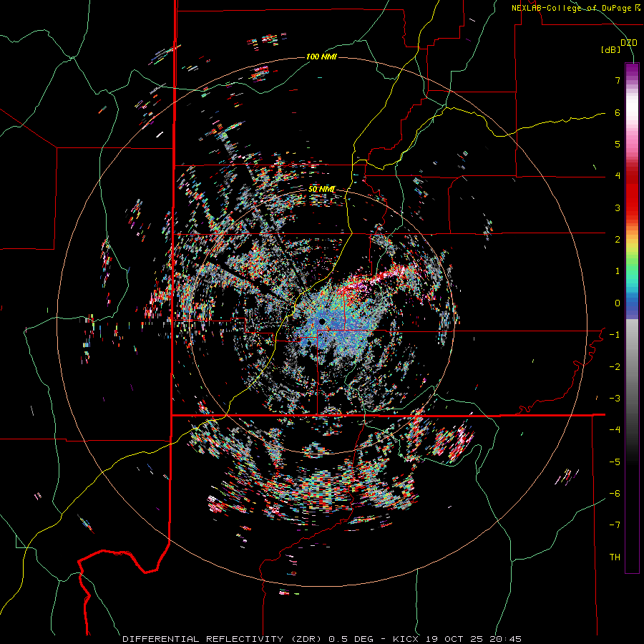The height and width of the screenshot is (644, 644).
Task: Click the 50 NMI range ring label
Action: tap(321, 190)
